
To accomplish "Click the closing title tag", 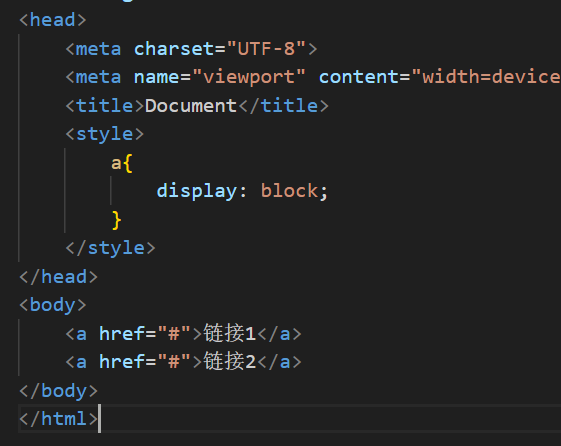I will [x=284, y=106].
